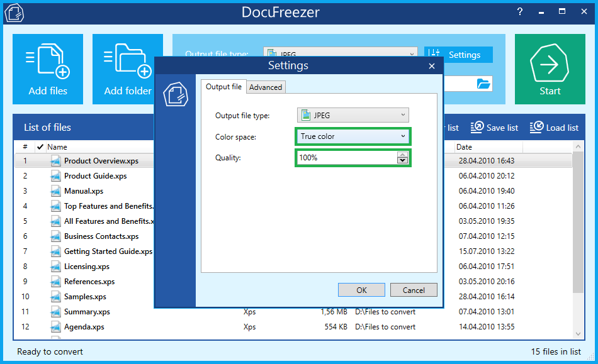Click Save list
Image resolution: width=598 pixels, height=364 pixels.
(494, 128)
